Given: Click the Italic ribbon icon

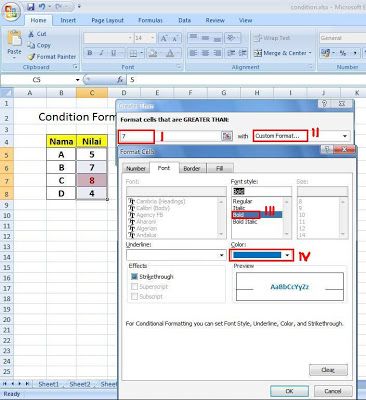Looking at the screenshot, I should coord(102,53).
